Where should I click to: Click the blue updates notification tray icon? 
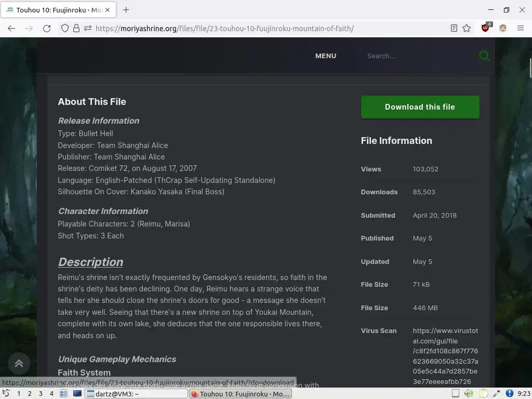[509, 394]
